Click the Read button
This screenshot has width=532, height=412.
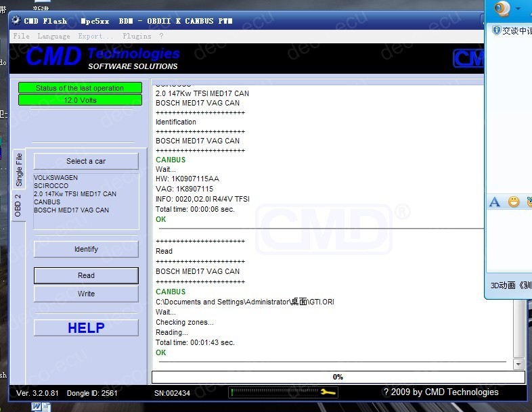click(86, 275)
